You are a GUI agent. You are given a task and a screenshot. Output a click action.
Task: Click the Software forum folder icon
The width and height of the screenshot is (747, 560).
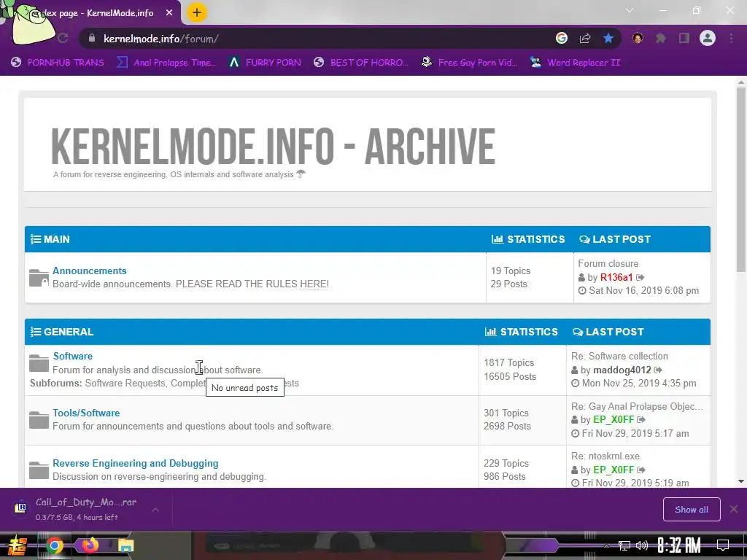point(39,363)
